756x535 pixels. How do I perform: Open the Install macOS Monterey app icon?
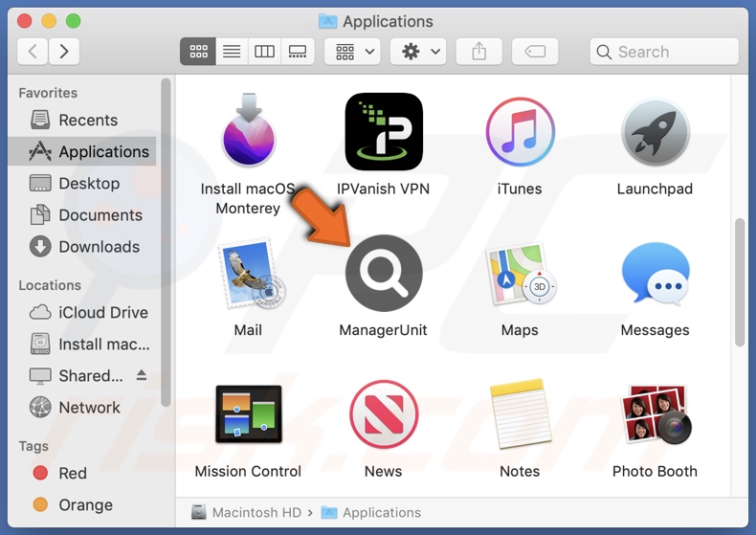coord(248,131)
